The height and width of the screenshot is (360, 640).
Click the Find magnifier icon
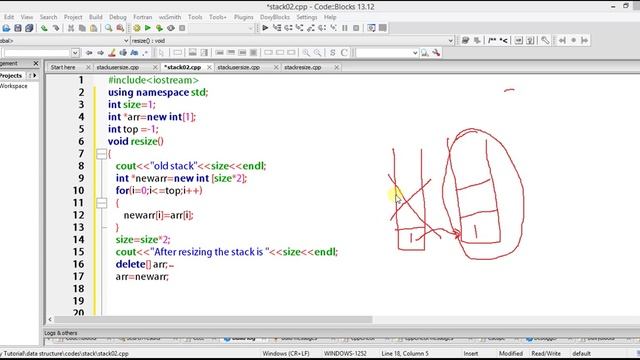click(109, 28)
